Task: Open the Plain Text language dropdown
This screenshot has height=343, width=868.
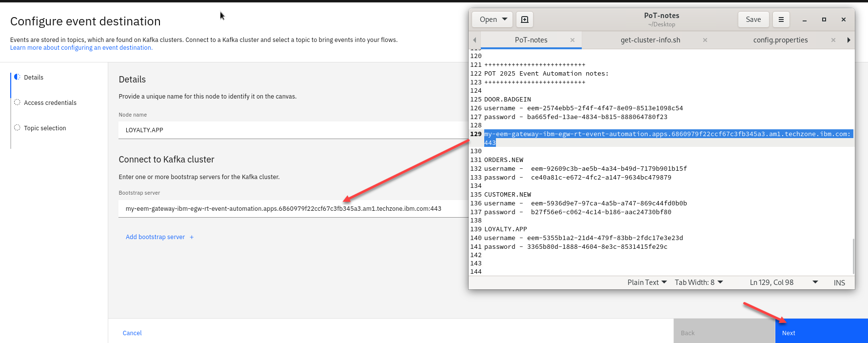Action: [647, 282]
